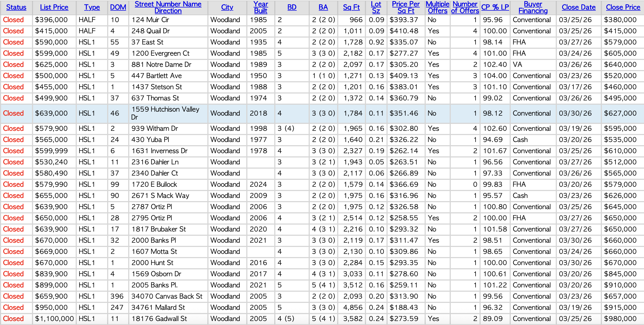Screen dimensions: 644x325
Task: Select the 1559 Hutchison Valley Dr row
Action: point(165,113)
